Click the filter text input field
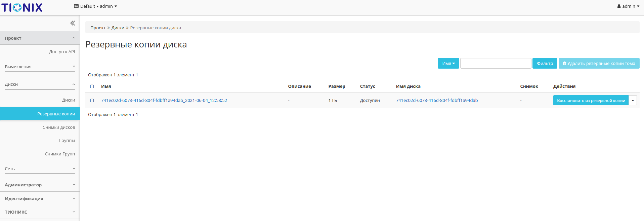This screenshot has width=644, height=221. (x=496, y=63)
